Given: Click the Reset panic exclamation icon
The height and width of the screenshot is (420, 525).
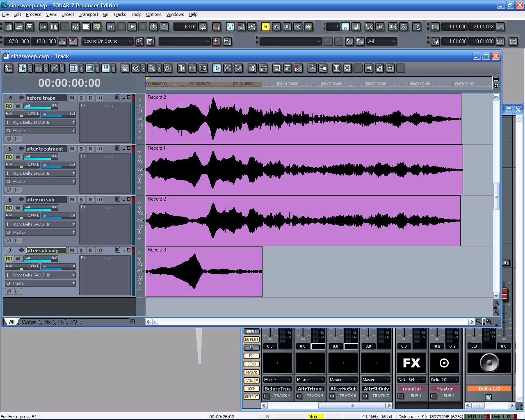Looking at the screenshot, I should point(164,27).
